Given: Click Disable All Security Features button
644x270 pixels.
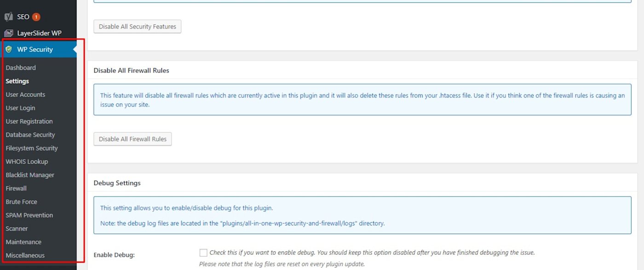Looking at the screenshot, I should point(138,27).
